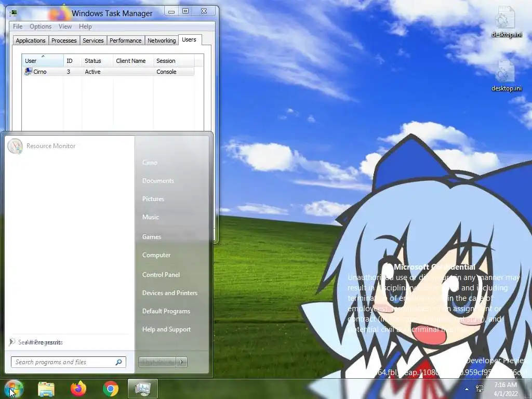The width and height of the screenshot is (532, 399).
Task: Select the Active status cell
Action: point(92,72)
